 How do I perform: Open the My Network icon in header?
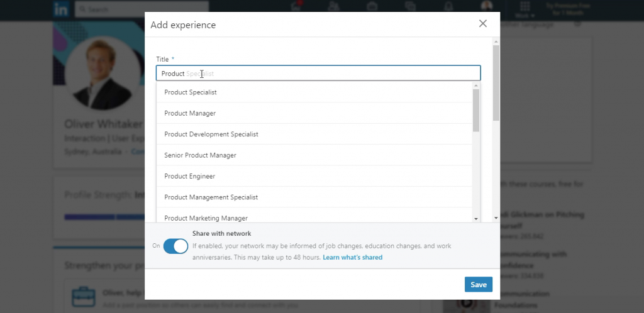pos(333,6)
